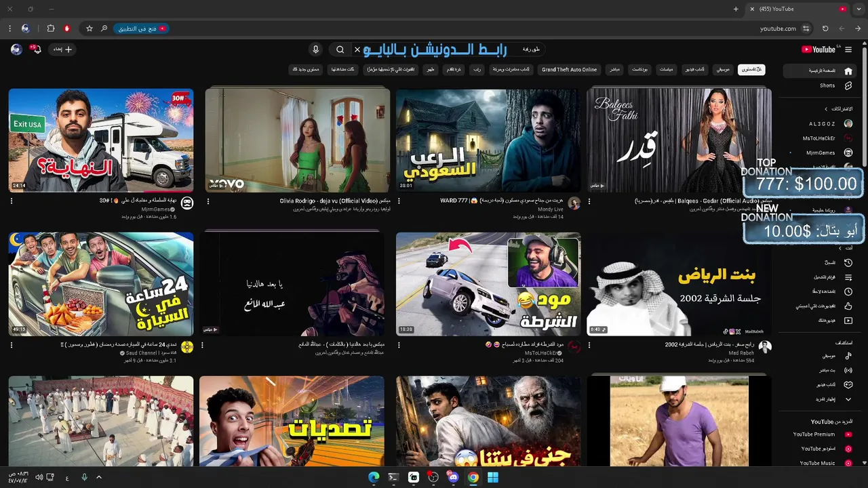Open the History entry in sidebar
Screen dimensions: 868x488
[x=821, y=262]
